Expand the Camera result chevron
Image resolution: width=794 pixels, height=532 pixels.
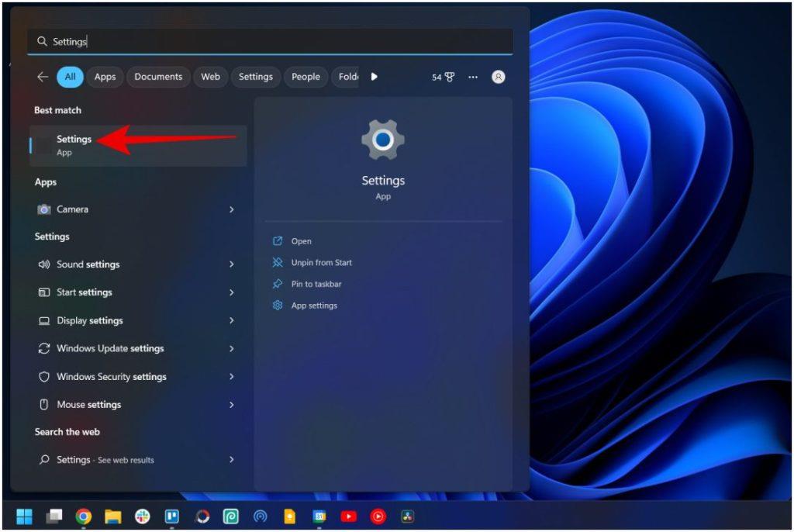(x=231, y=209)
